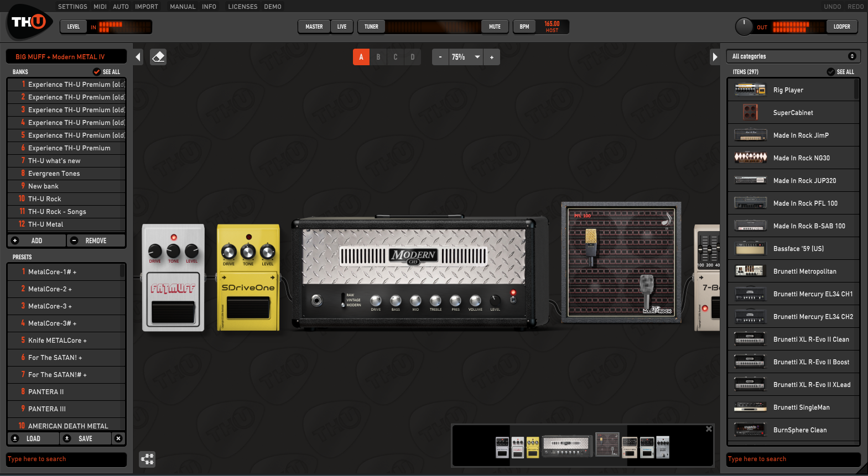This screenshot has width=868, height=476.
Task: Select scene tab B
Action: click(x=378, y=57)
